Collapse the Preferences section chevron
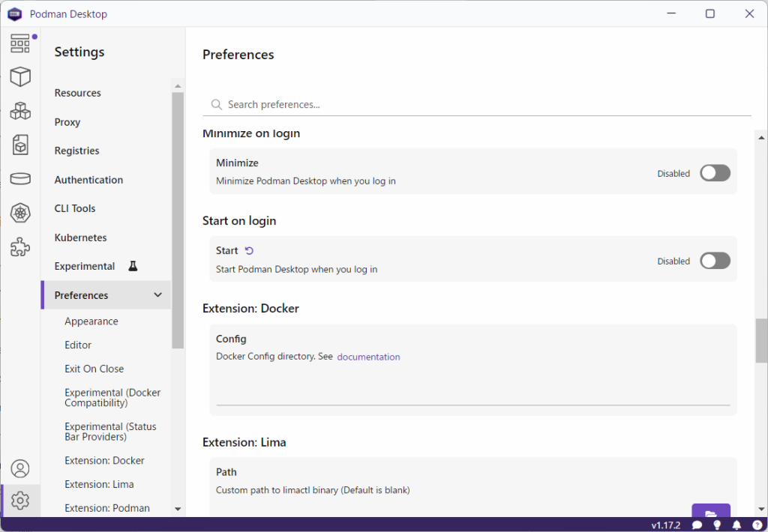 [x=157, y=295]
